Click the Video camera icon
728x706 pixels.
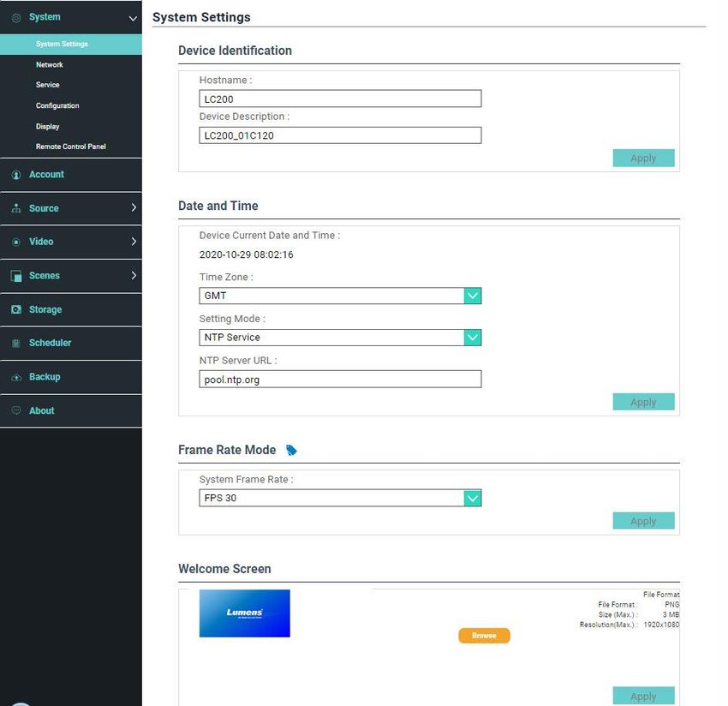[x=16, y=242]
